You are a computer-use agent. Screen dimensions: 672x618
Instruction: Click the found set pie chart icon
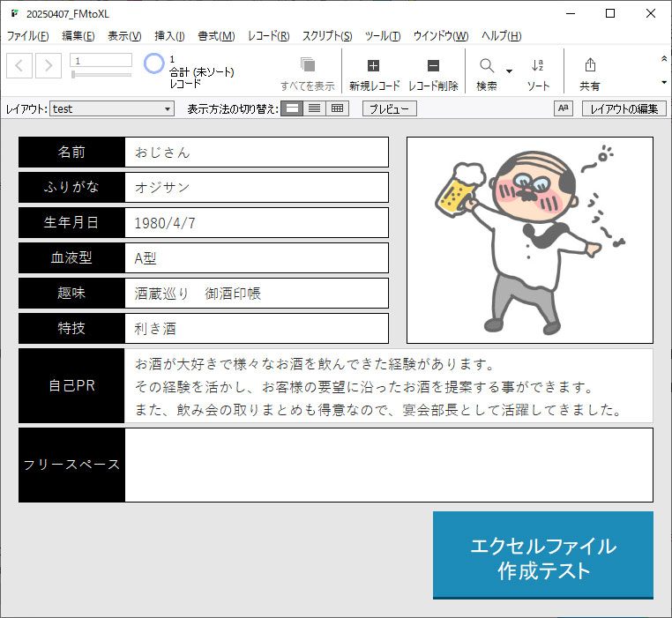click(153, 63)
